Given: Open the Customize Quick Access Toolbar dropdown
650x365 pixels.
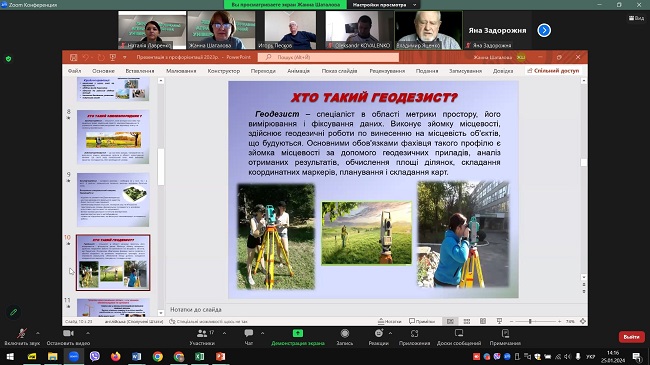Looking at the screenshot, I should point(124,58).
